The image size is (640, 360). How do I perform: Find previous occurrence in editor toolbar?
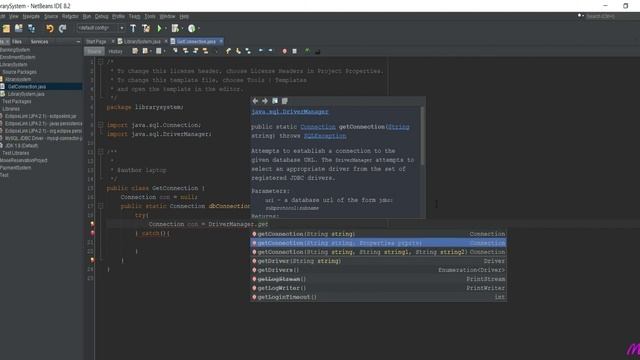click(185, 51)
